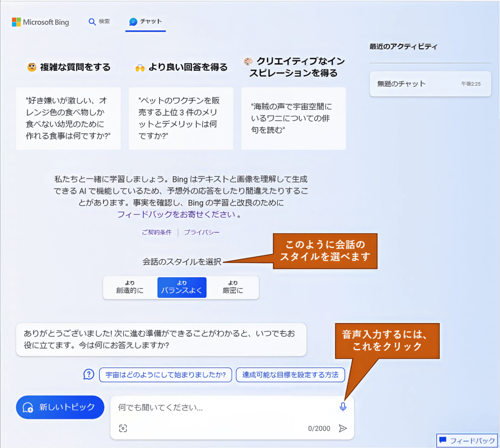The height and width of the screenshot is (448, 500).
Task: Select the 創造的に conversation style
Action: click(130, 287)
